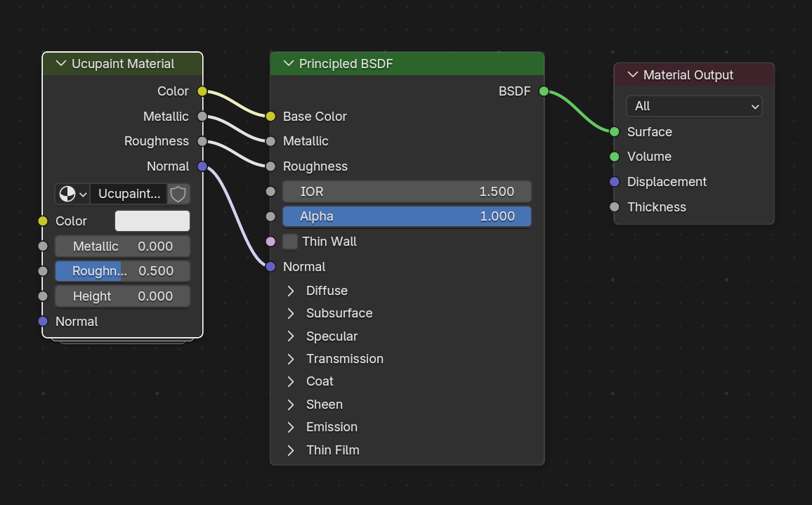Click the Normal input socket on Principled BSDF
Viewport: 812px width, 505px height.
(270, 267)
